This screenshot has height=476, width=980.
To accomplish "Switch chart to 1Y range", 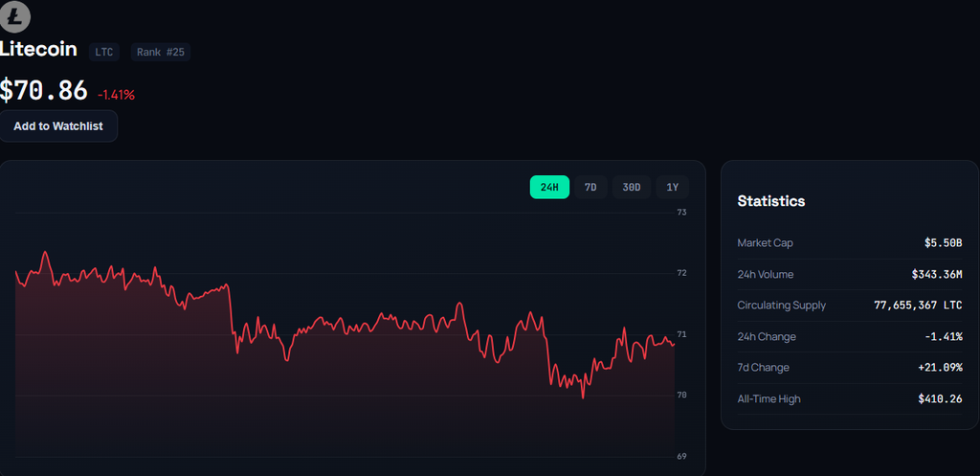I will [x=672, y=187].
